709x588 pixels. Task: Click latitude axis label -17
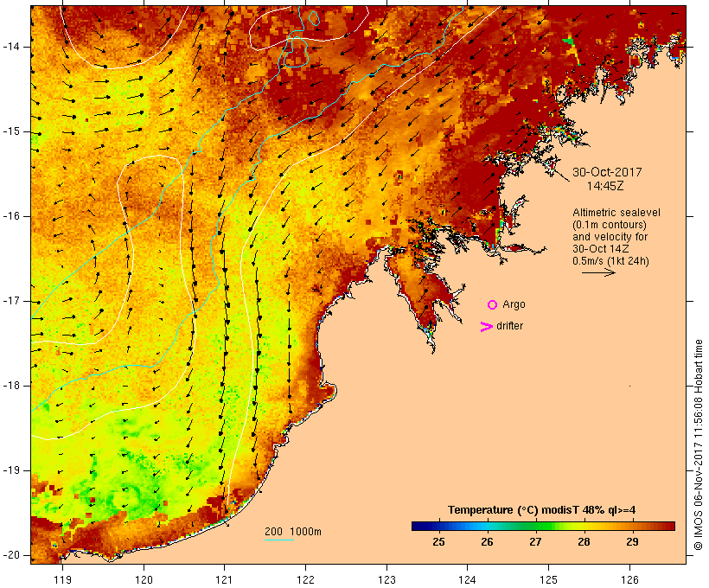point(10,301)
